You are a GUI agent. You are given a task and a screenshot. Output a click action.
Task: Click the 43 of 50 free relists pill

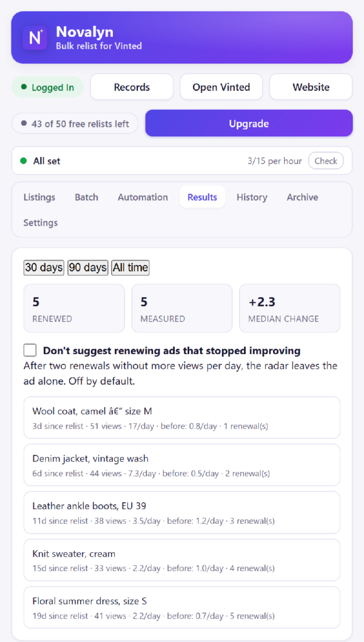[x=75, y=124]
